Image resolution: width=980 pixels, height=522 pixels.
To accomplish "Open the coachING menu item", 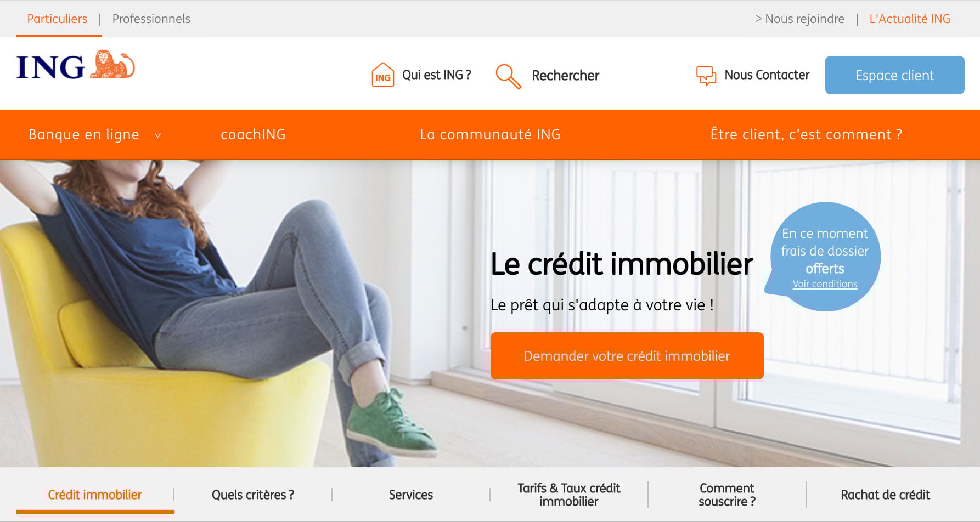I will coord(253,134).
